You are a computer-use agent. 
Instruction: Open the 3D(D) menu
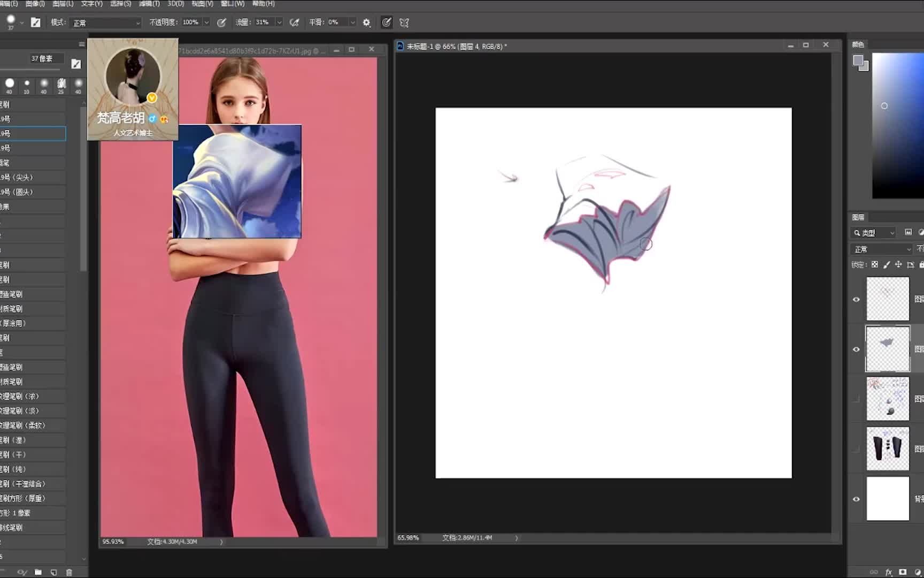pos(175,4)
